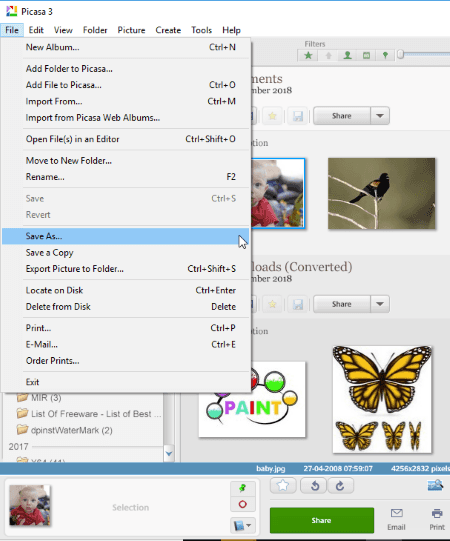The image size is (450, 541).
Task: Choose E-Mail… menu entry
Action: pos(126,344)
